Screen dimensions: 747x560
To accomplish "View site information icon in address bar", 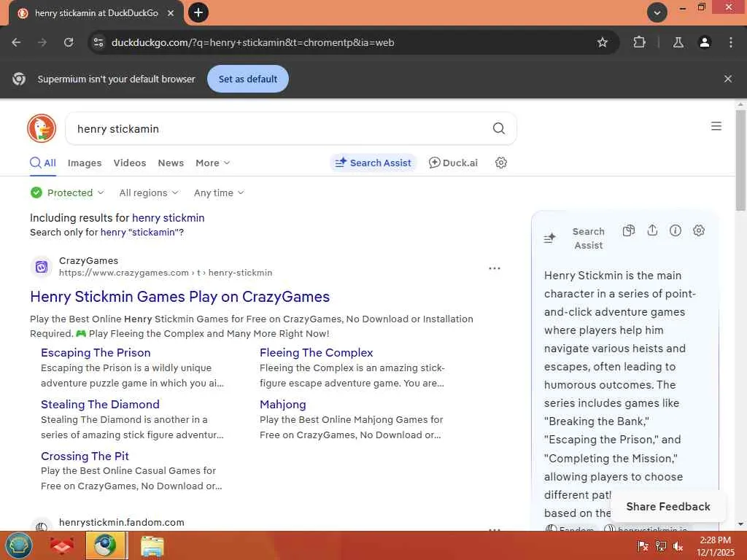I will pyautogui.click(x=98, y=42).
